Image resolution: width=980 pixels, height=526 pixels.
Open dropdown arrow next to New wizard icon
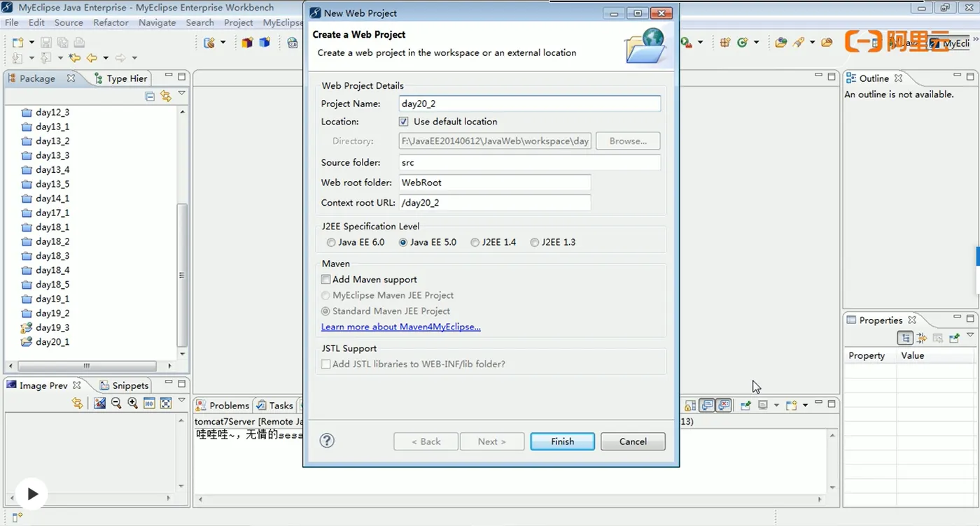tap(31, 43)
